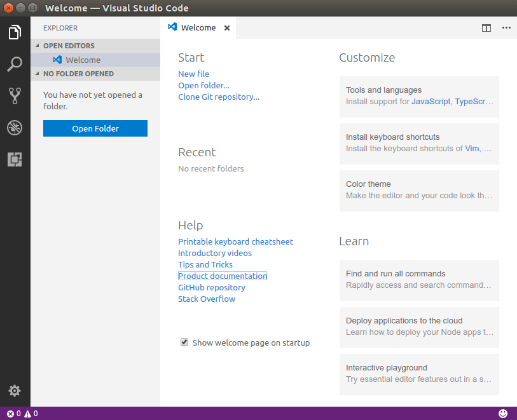Click the blue Open Folder button
517x420 pixels.
pos(95,128)
